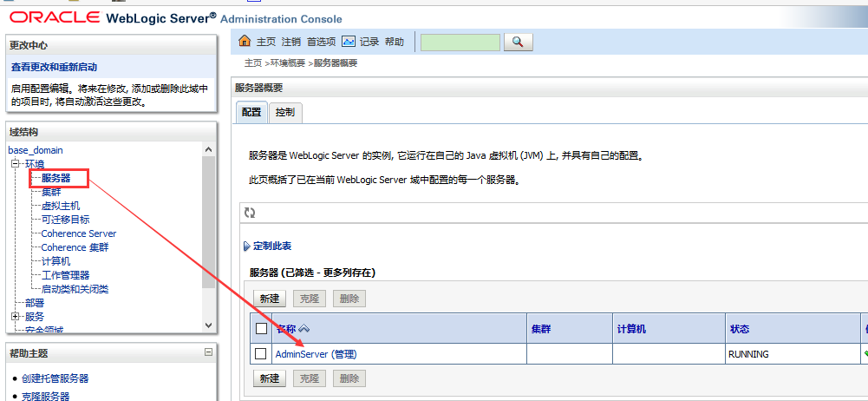Screen dimensions: 868x401
Task: Click the magnifier search button
Action: click(518, 42)
